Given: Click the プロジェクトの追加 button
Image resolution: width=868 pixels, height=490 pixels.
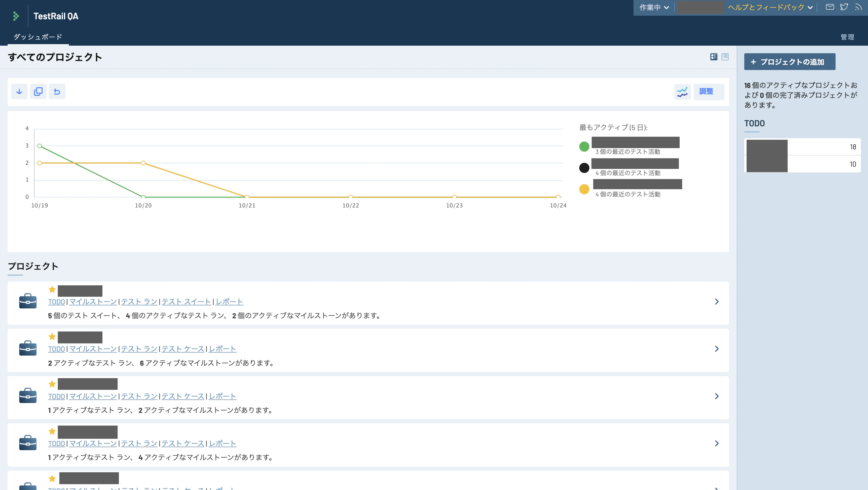Looking at the screenshot, I should coord(789,62).
